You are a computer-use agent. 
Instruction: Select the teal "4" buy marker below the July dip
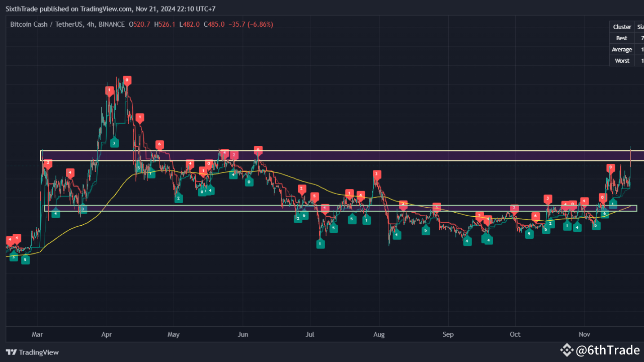pyautogui.click(x=396, y=234)
